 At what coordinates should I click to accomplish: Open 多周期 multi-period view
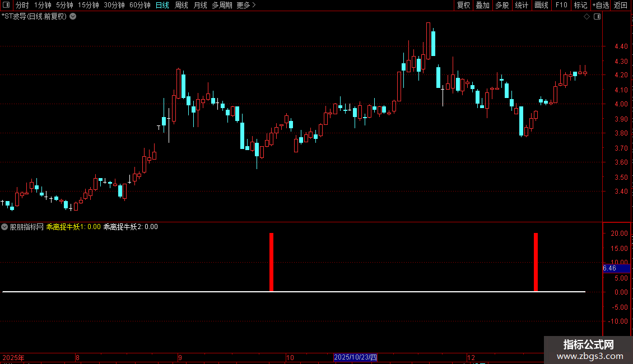tap(222, 5)
